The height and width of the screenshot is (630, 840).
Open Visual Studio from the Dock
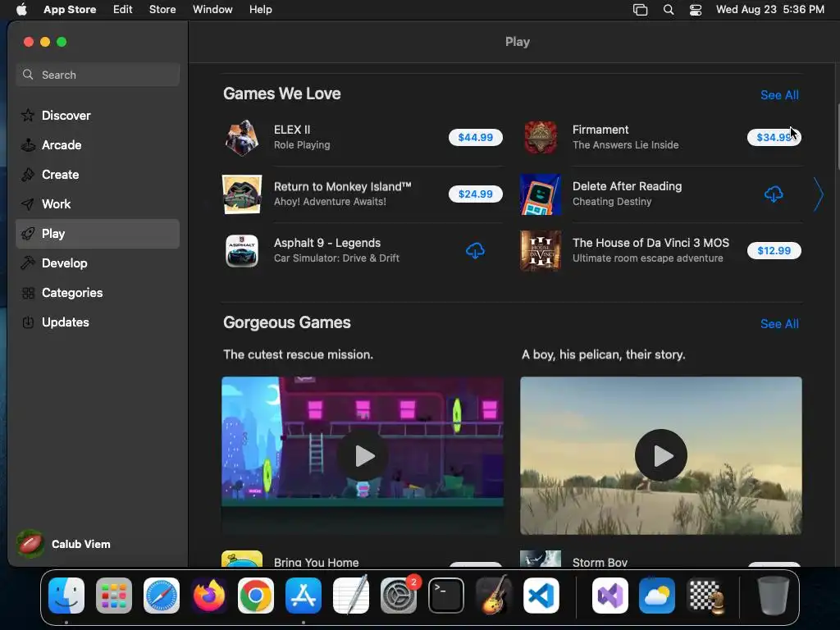609,596
